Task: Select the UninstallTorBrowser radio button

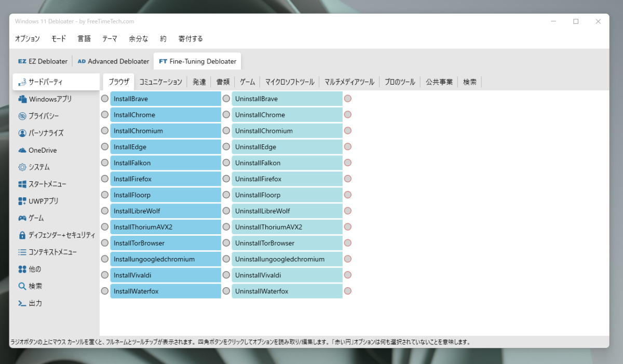Action: pos(226,243)
